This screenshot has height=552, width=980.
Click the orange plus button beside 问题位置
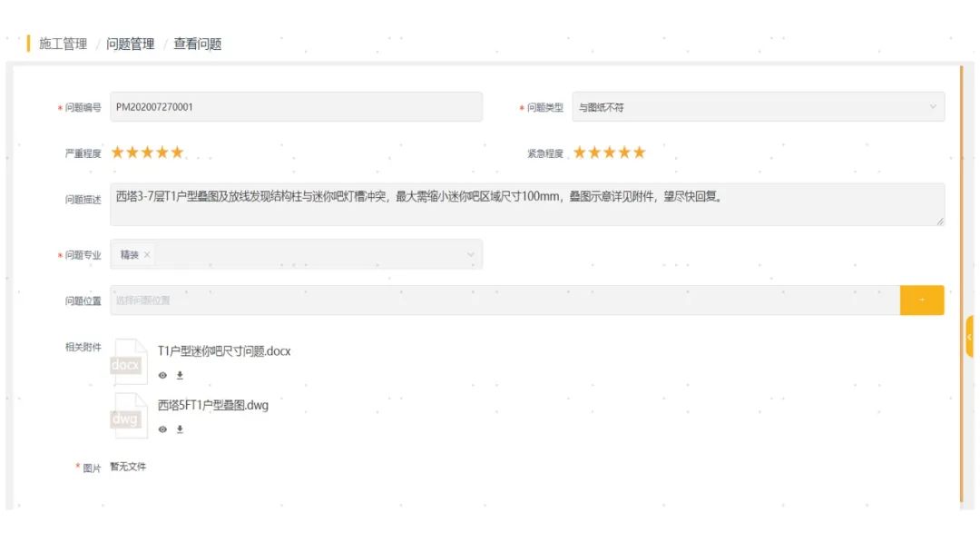click(922, 300)
